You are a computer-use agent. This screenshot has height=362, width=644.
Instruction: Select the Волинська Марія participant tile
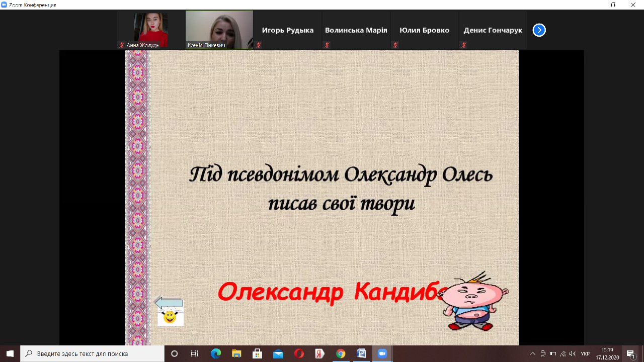coord(356,30)
